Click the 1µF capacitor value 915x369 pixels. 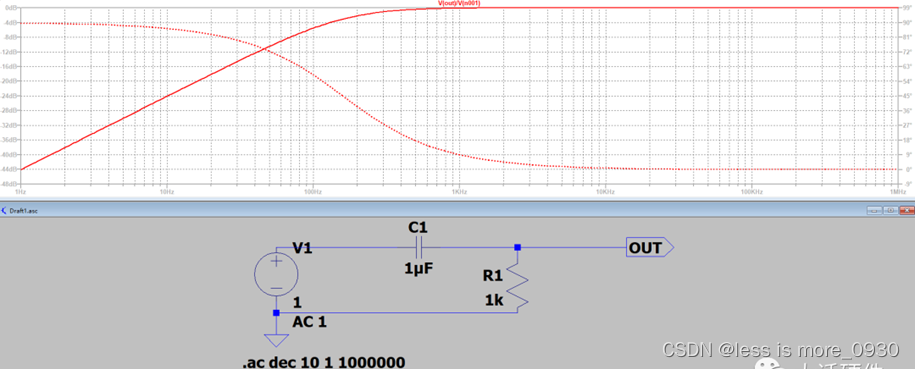tap(418, 269)
